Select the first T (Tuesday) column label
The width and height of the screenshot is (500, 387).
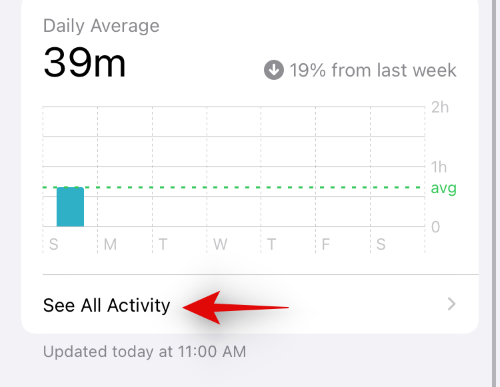point(163,244)
